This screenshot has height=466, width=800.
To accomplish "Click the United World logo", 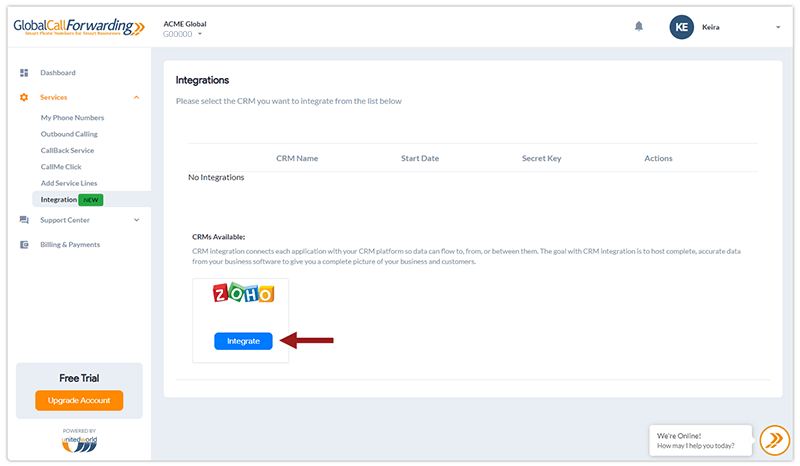I will (79, 444).
